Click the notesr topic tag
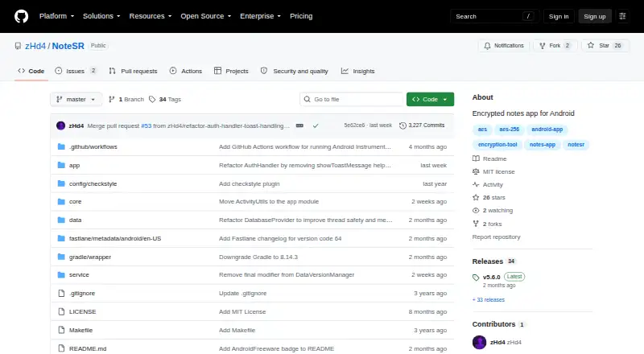Image resolution: width=644 pixels, height=354 pixels. tap(576, 145)
